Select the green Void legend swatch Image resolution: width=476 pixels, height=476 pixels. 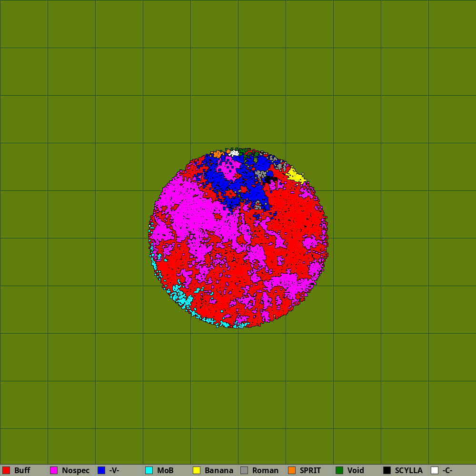[x=339, y=470]
